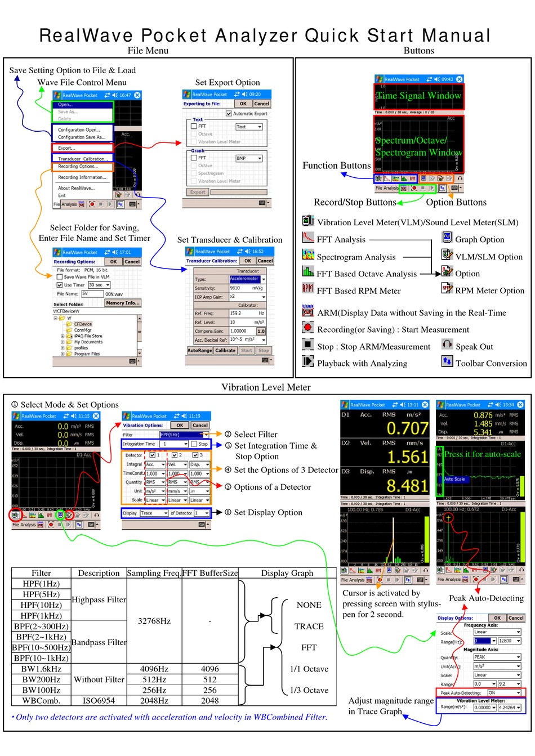This screenshot has width=535, height=756.
Task: Click the legend icon beside 'Recording(or Saving)'
Action: 308,327
